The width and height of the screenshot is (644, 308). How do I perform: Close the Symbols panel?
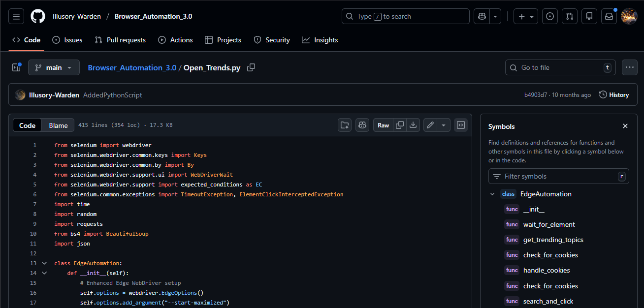coord(625,126)
